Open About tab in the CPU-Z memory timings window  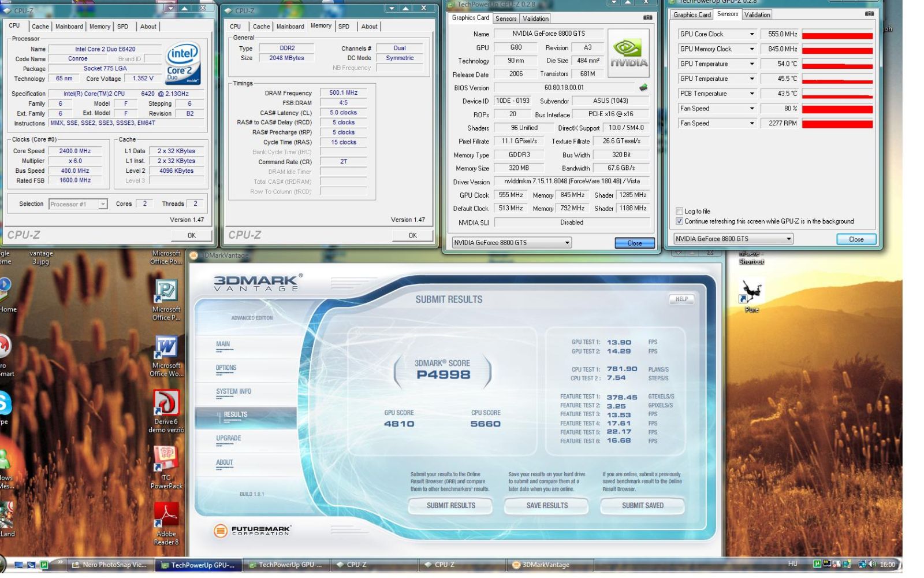(x=370, y=27)
